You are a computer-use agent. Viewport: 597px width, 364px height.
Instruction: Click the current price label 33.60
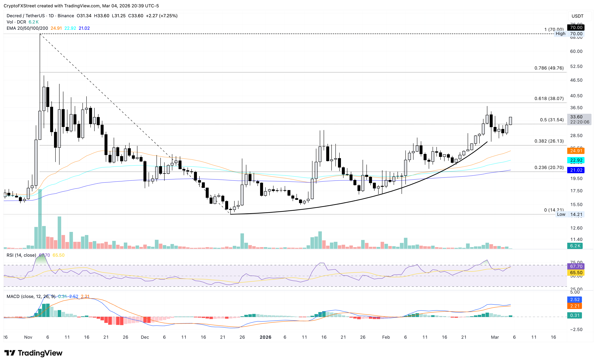click(x=576, y=117)
